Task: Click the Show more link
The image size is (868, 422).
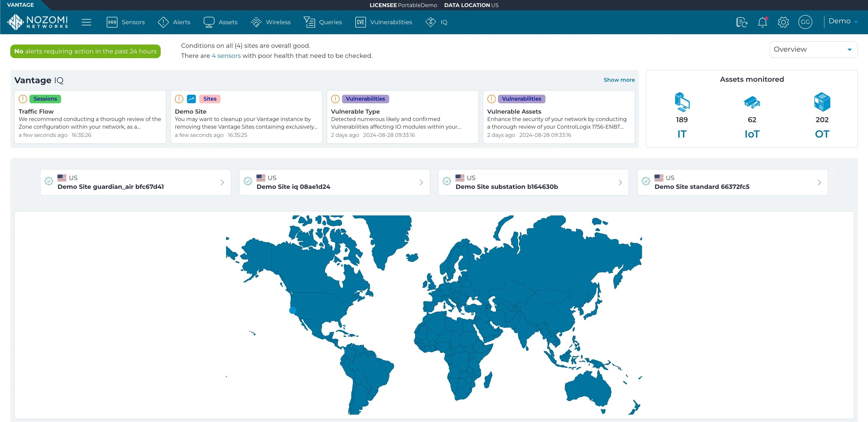Action: pos(619,80)
